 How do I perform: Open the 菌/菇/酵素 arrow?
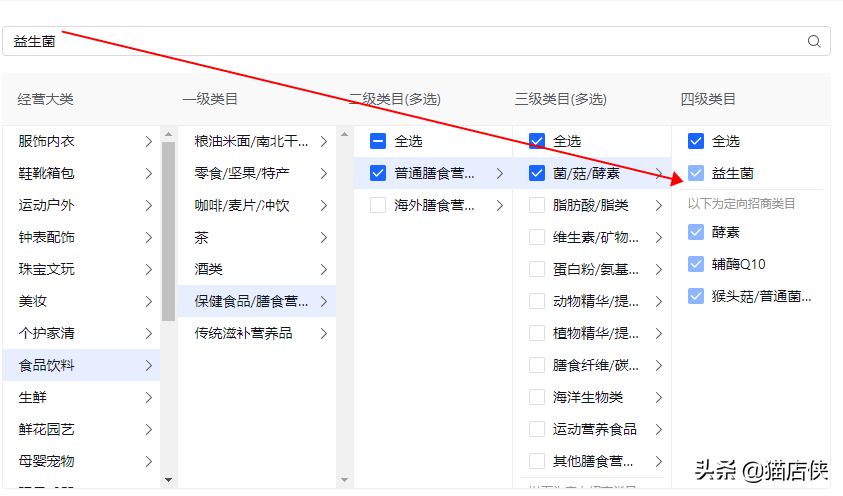pos(659,174)
